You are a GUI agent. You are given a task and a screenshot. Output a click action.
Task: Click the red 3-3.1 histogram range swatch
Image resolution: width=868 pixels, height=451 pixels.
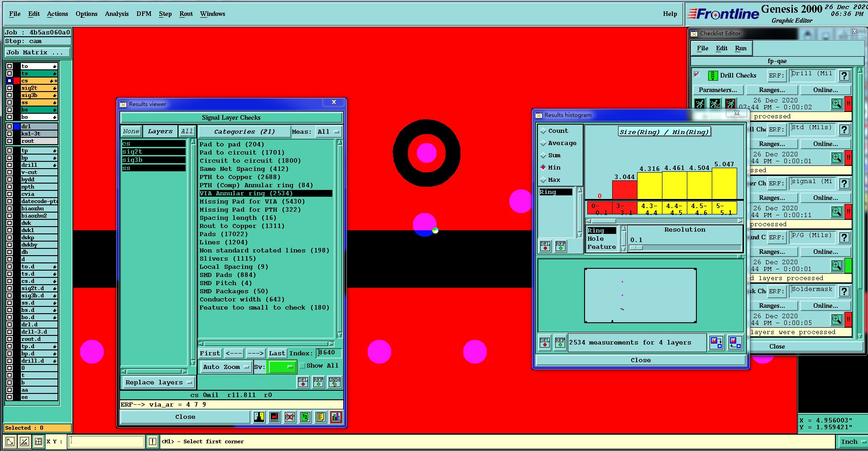point(624,209)
